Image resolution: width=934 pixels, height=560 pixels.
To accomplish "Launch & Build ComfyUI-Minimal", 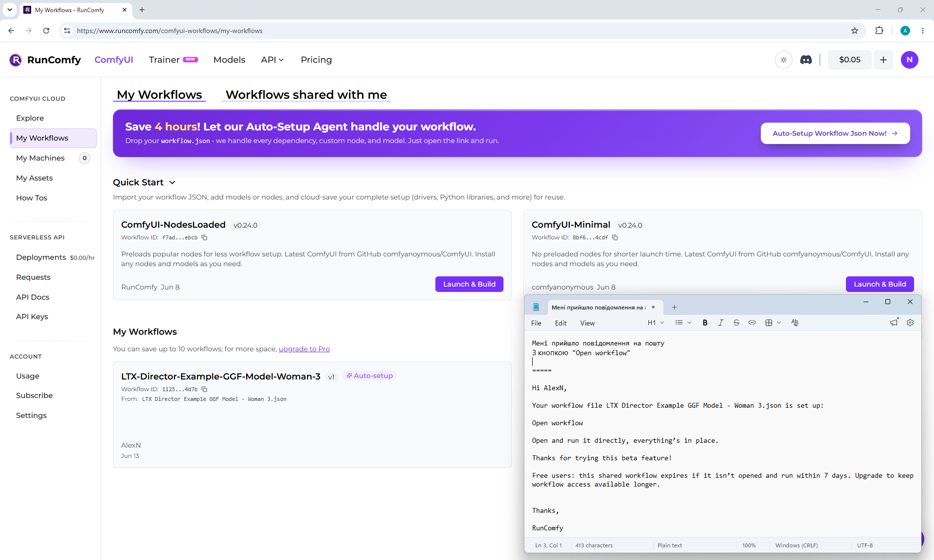I will tap(880, 284).
